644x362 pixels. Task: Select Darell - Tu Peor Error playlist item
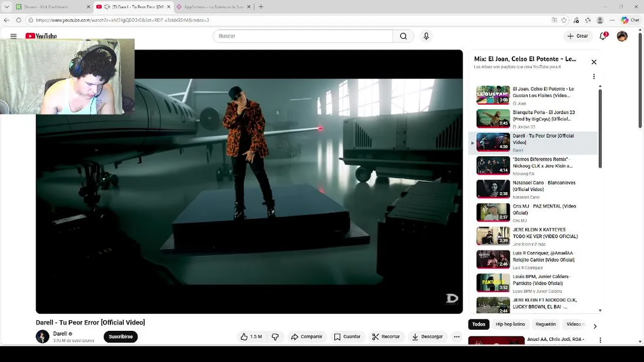point(534,143)
